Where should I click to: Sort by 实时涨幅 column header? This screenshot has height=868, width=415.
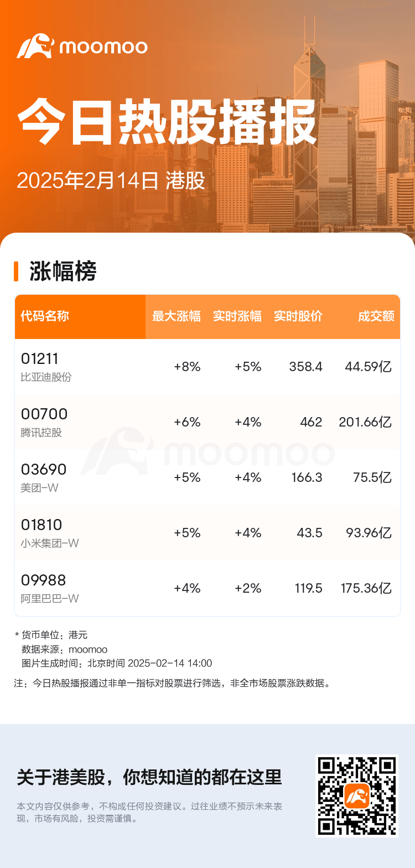coord(237,316)
